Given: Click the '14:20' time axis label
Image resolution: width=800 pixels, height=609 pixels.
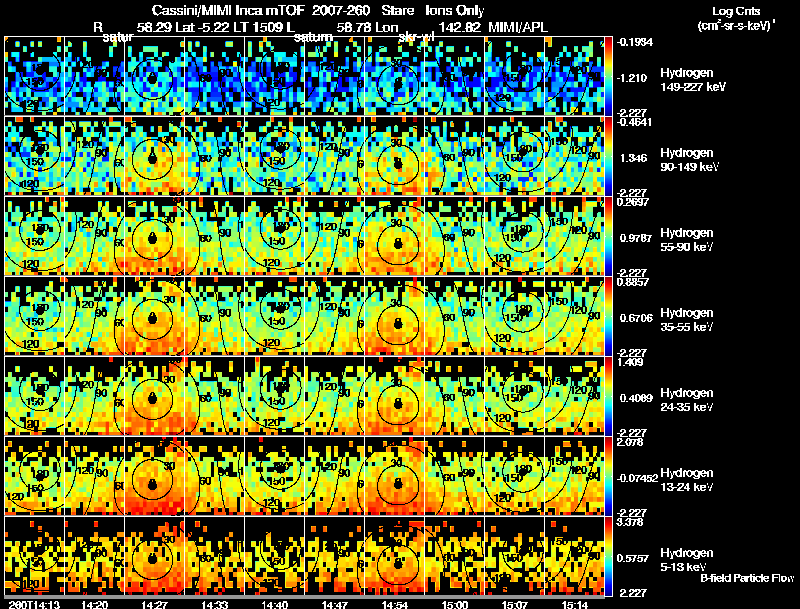Looking at the screenshot, I should 94,604.
